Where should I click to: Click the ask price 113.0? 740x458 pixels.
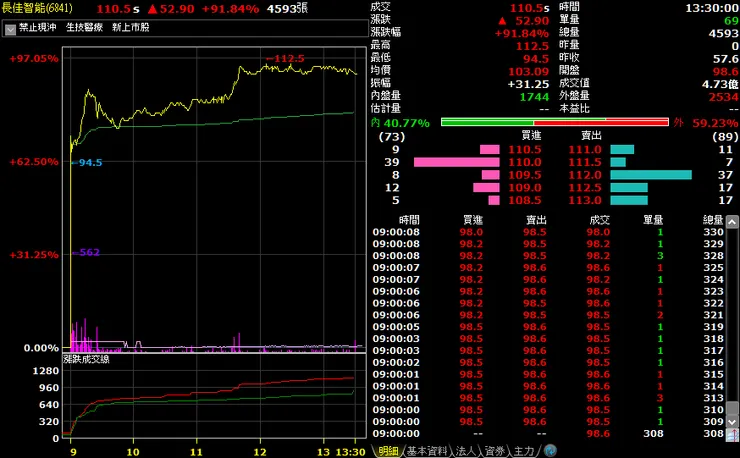585,200
